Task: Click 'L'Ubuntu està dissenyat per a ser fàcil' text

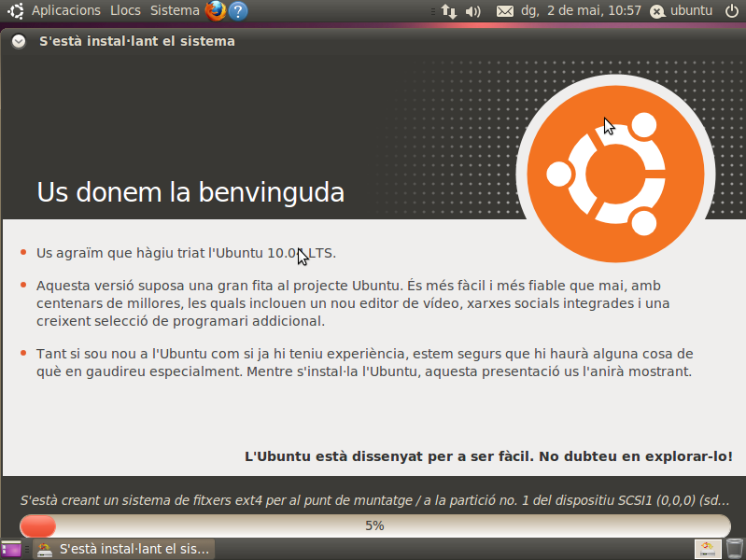Action: coord(389,455)
